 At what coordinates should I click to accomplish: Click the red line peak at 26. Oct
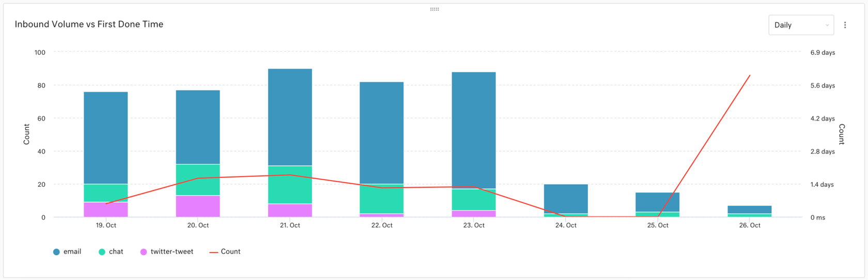(750, 76)
